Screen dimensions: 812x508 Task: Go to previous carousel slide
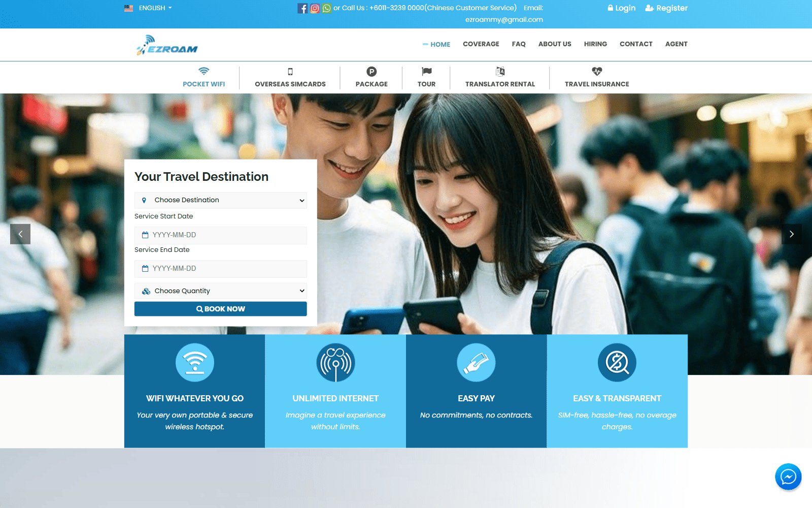pos(20,234)
